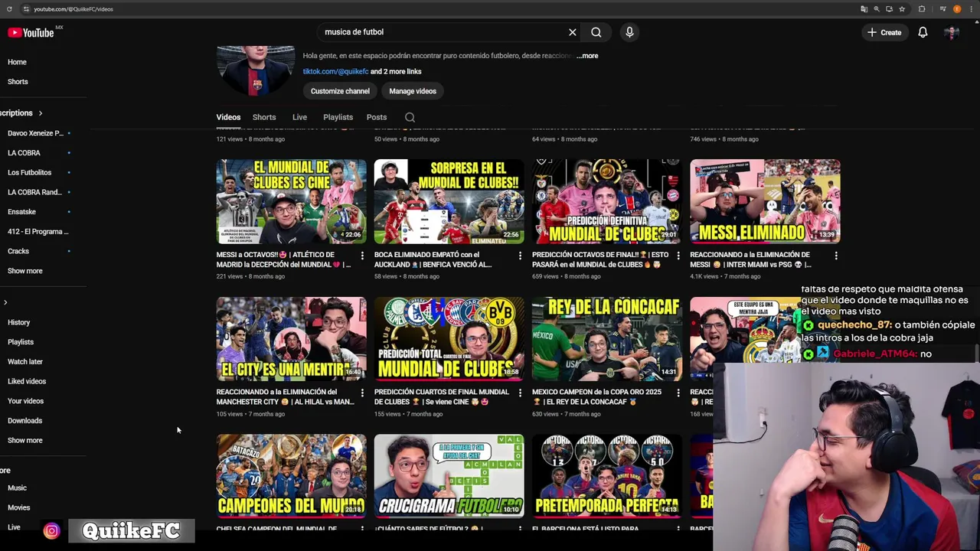Open MESSI ELIMINADO video thumbnail
This screenshot has width=980, height=551.
pyautogui.click(x=765, y=201)
